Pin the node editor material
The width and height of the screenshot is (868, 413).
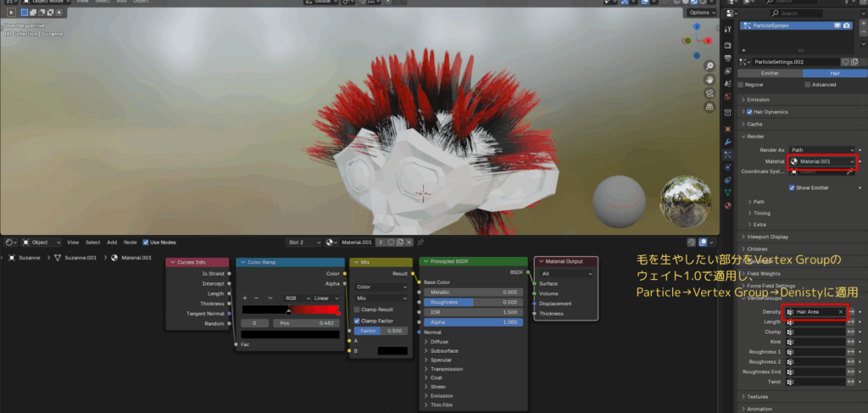click(x=420, y=243)
